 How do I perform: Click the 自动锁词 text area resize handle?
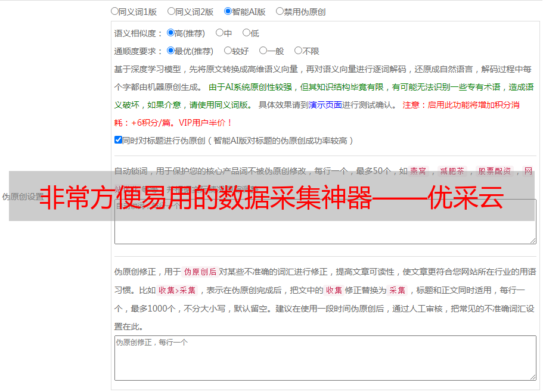[x=533, y=241]
